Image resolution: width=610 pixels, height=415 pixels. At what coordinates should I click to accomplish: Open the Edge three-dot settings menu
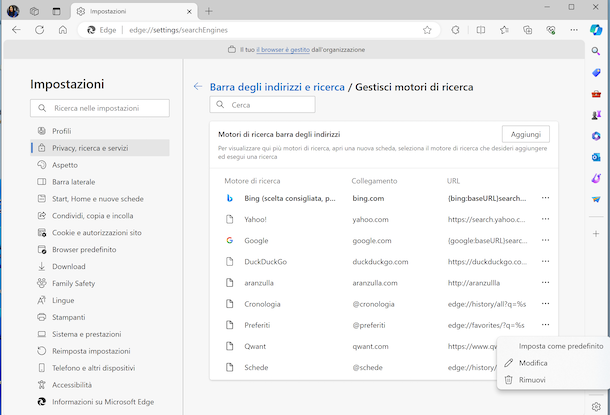574,30
